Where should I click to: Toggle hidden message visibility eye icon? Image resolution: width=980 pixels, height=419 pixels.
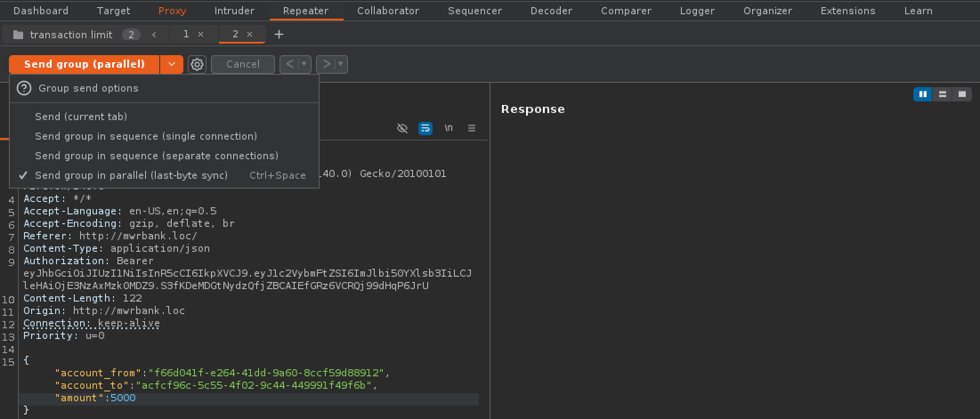pos(402,129)
